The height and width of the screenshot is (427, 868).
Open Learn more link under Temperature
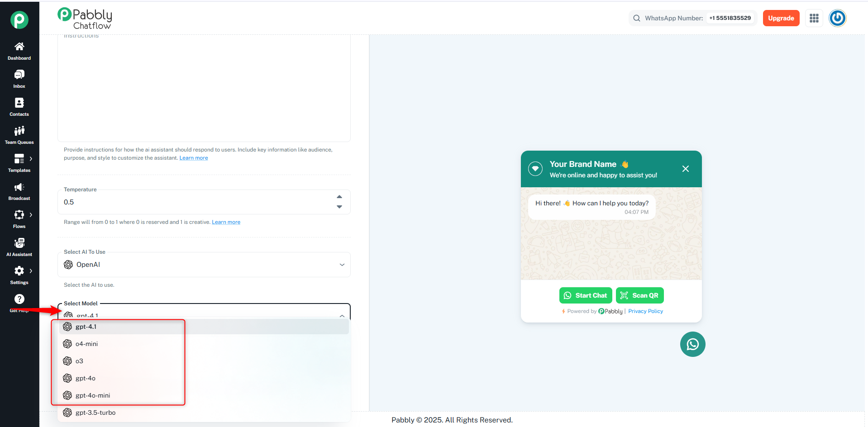point(226,222)
